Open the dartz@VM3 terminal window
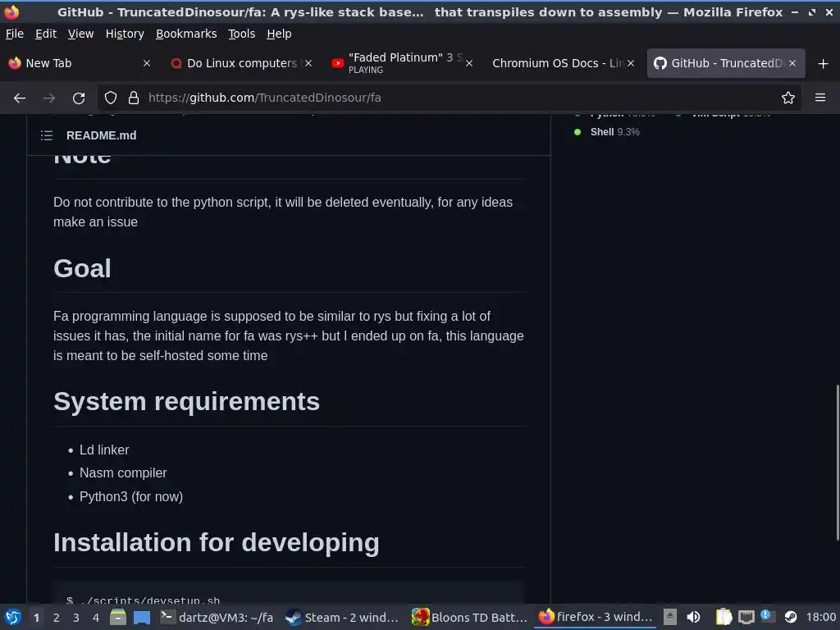Screen dimensions: 840x630 (x=217, y=617)
